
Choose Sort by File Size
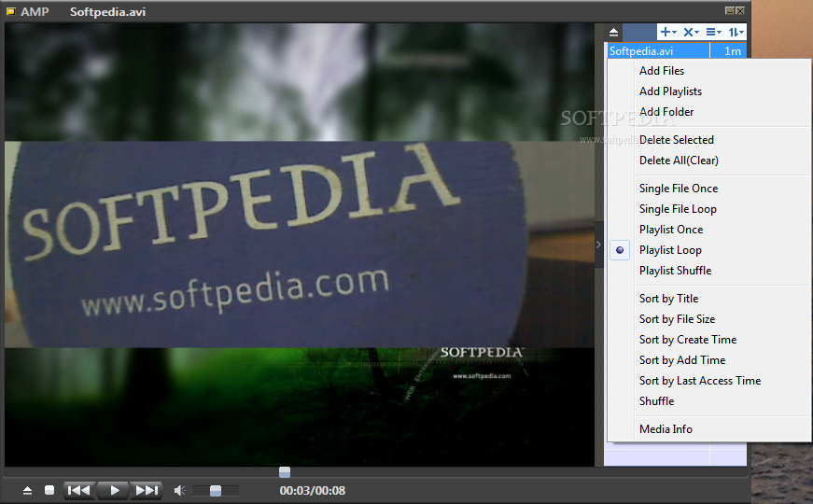[x=677, y=319]
